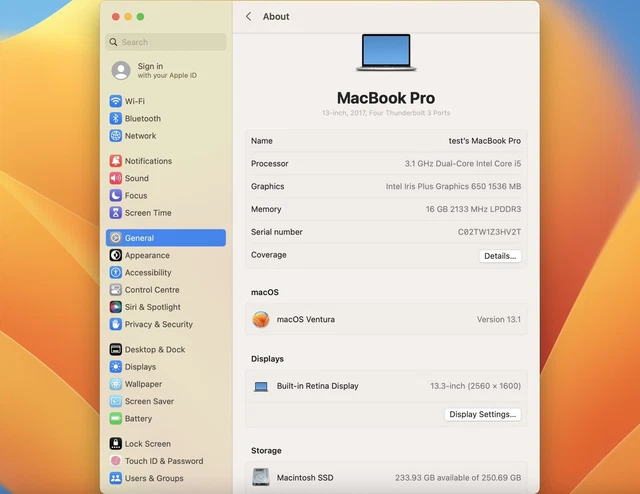Select the Network globe icon

116,136
